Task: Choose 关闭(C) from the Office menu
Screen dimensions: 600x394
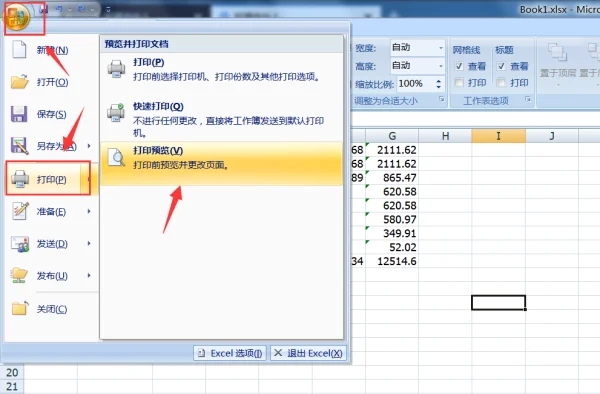Action: click(x=52, y=309)
